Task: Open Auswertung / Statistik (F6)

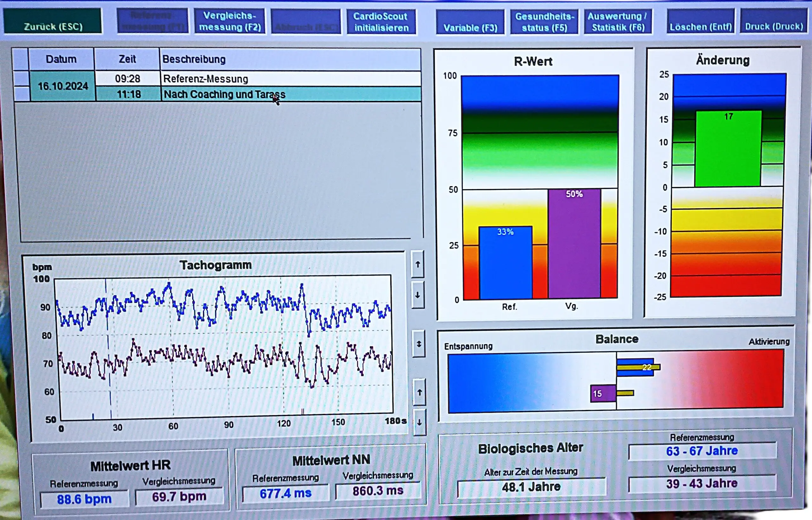Action: coord(618,22)
